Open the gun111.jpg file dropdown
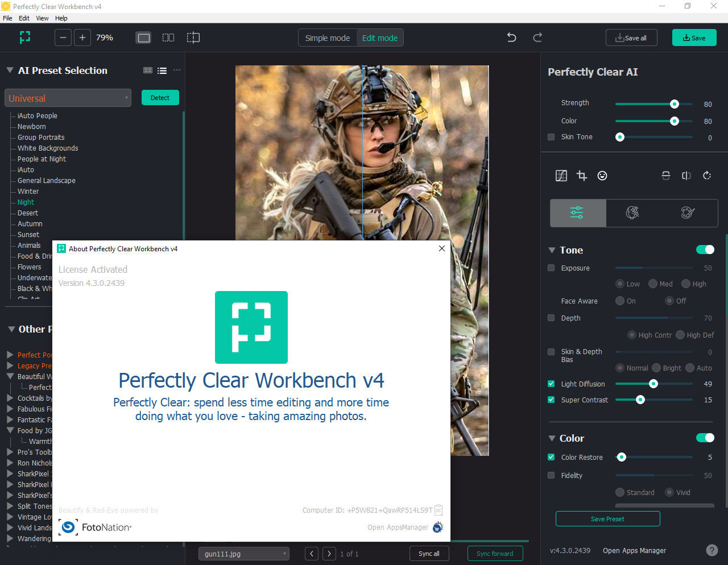The width and height of the screenshot is (728, 565). [243, 554]
